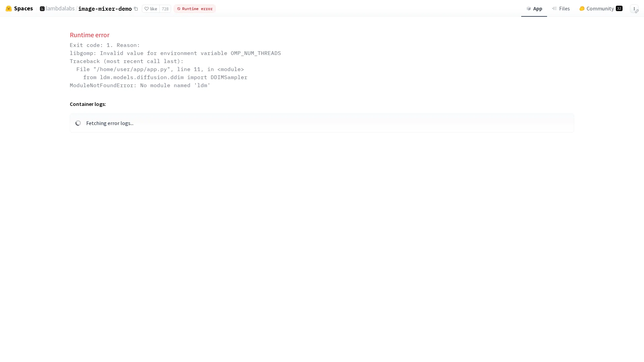Click the Hugging Face emoji logo
The height and width of the screenshot is (362, 644).
(x=9, y=8)
